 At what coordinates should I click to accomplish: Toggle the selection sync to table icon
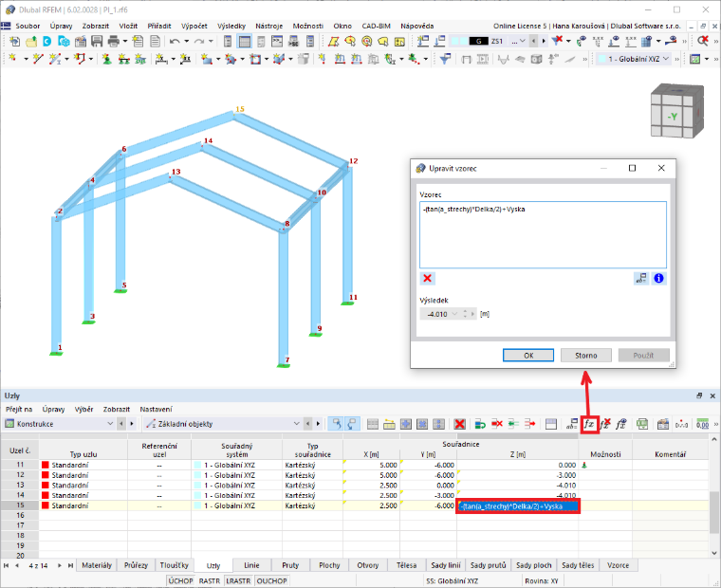[352, 424]
